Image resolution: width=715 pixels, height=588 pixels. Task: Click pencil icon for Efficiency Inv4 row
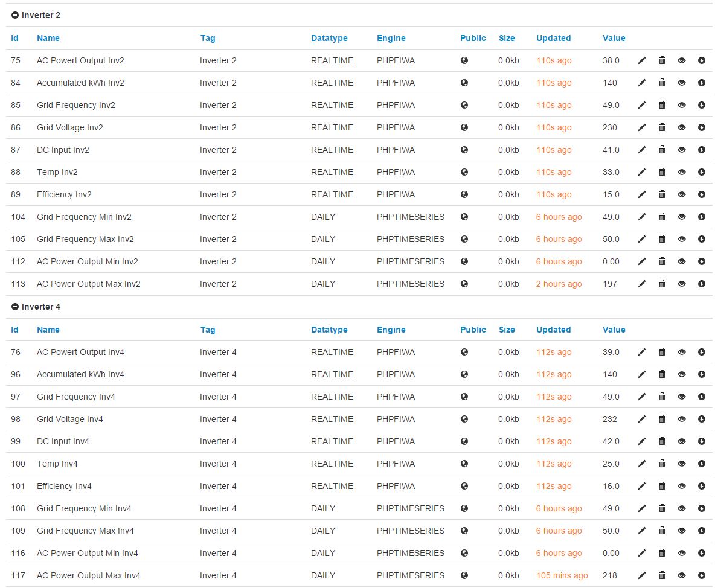coord(642,486)
